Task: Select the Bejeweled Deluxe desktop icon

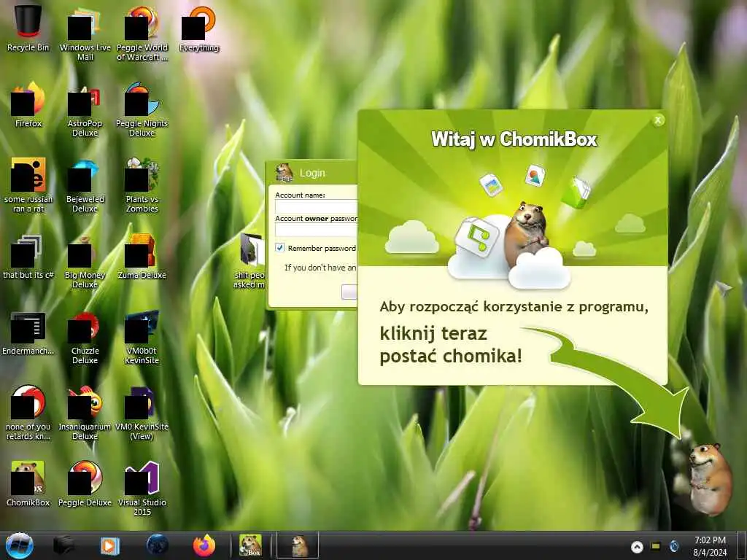Action: coord(85,186)
